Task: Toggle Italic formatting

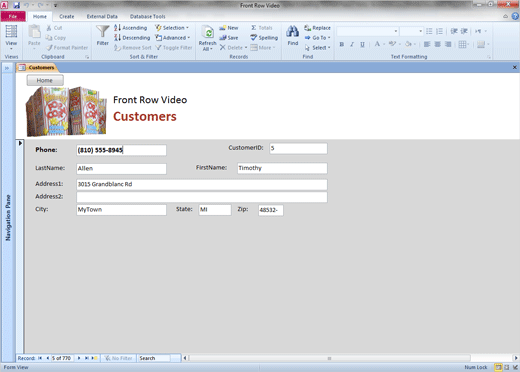Action: point(352,44)
